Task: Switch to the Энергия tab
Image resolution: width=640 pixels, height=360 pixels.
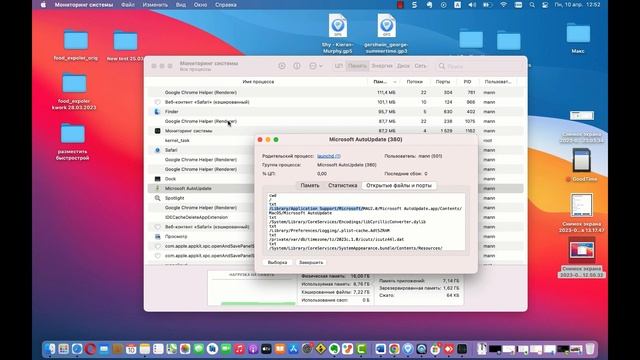Action: point(382,66)
